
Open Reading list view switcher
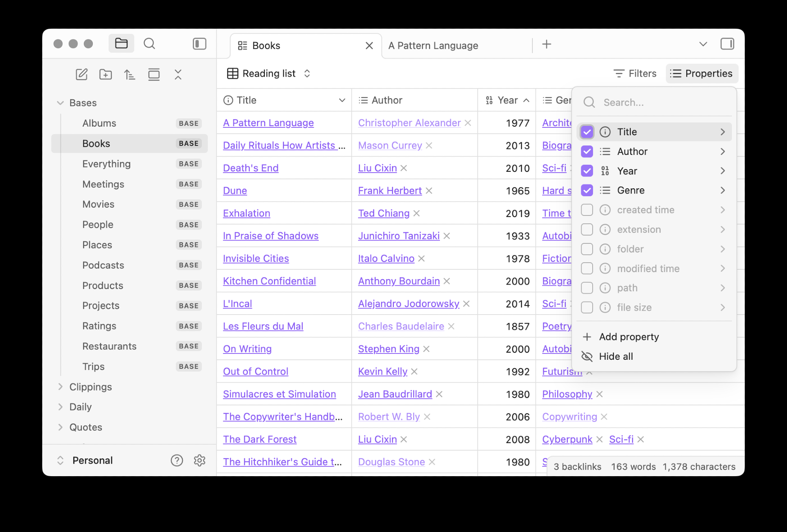pyautogui.click(x=269, y=74)
